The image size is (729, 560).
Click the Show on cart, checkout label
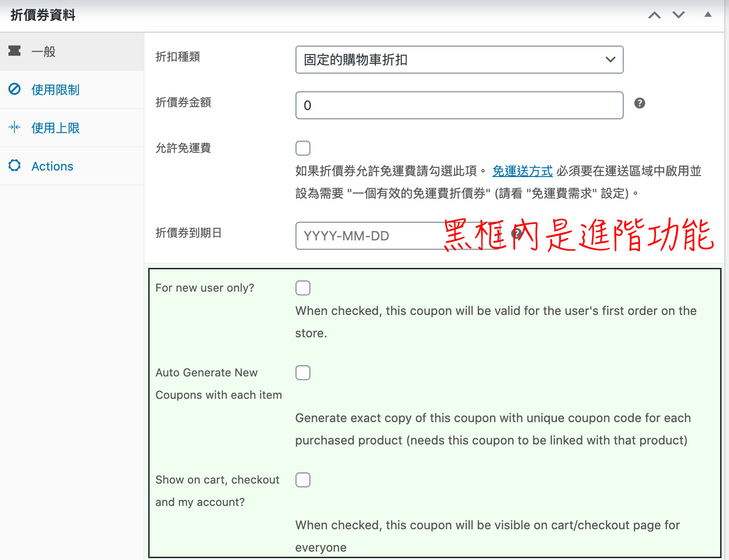click(x=217, y=491)
